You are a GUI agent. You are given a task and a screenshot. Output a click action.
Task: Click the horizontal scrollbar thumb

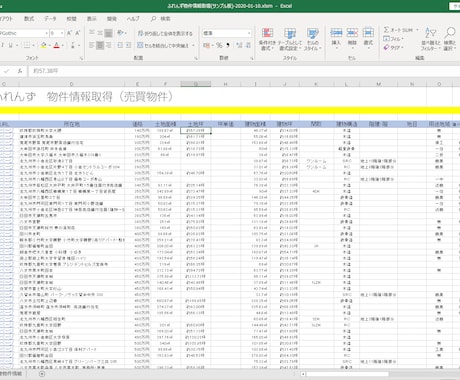(x=347, y=374)
